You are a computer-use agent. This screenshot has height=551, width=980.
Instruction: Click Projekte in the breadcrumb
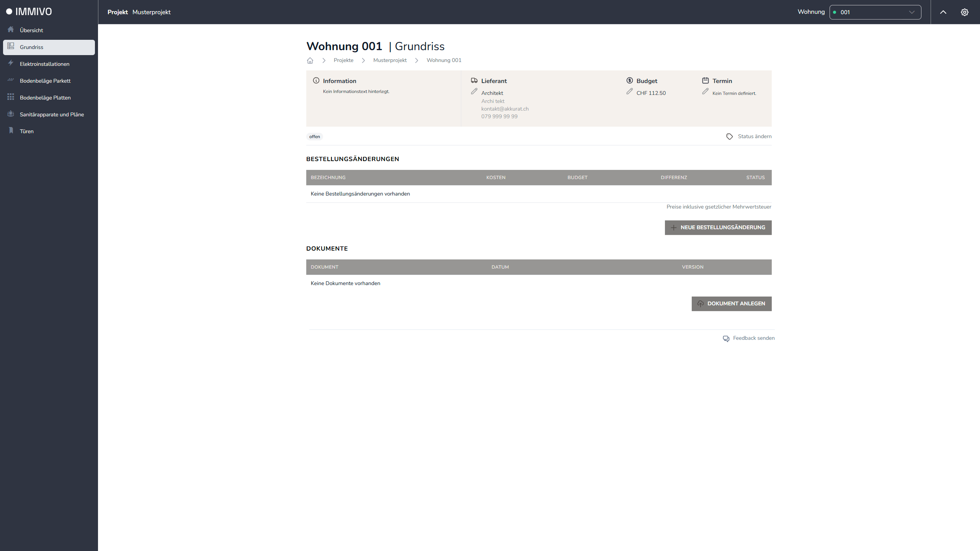click(x=343, y=60)
